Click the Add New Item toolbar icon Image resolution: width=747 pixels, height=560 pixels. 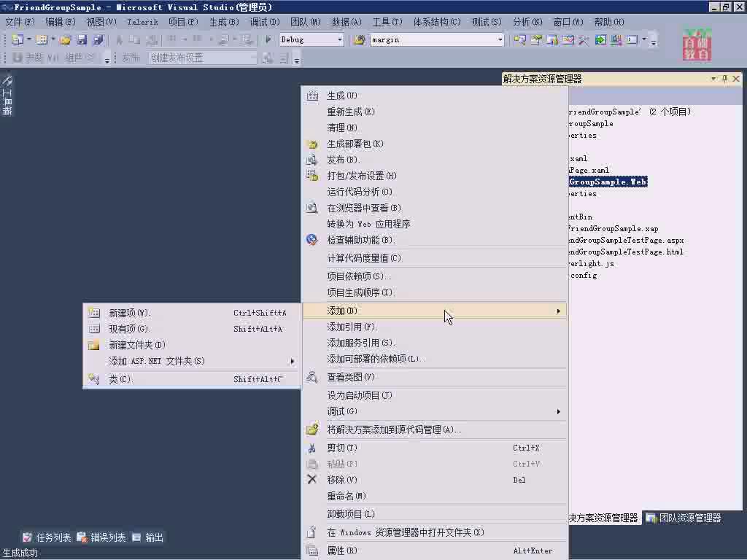click(x=42, y=40)
